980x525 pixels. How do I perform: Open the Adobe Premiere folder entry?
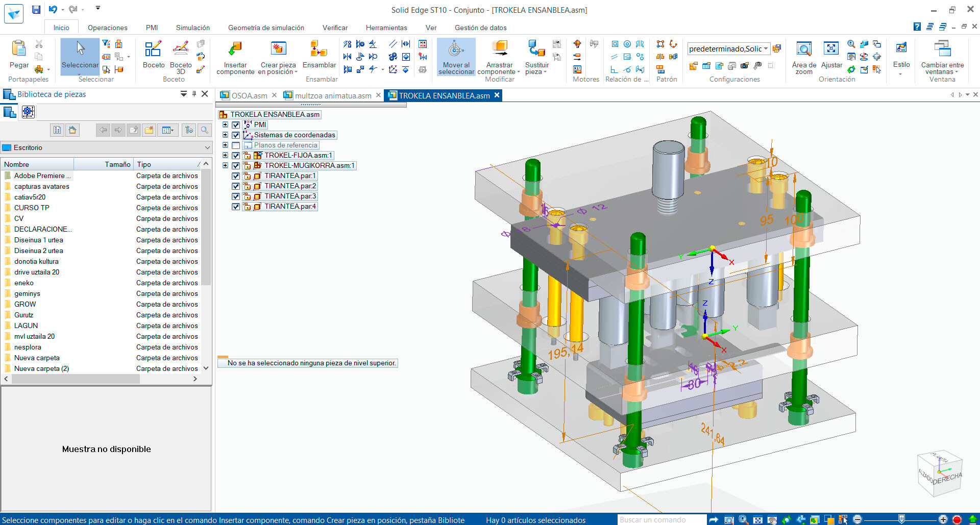[x=39, y=176]
